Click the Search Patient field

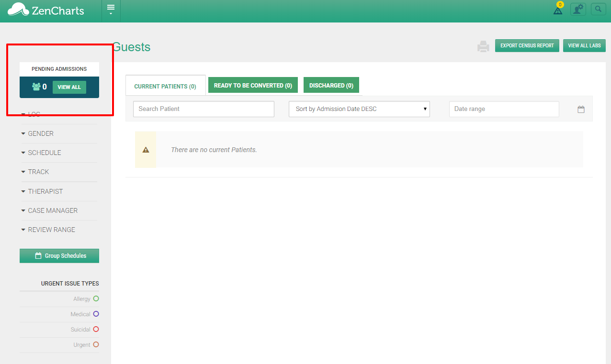pyautogui.click(x=204, y=109)
